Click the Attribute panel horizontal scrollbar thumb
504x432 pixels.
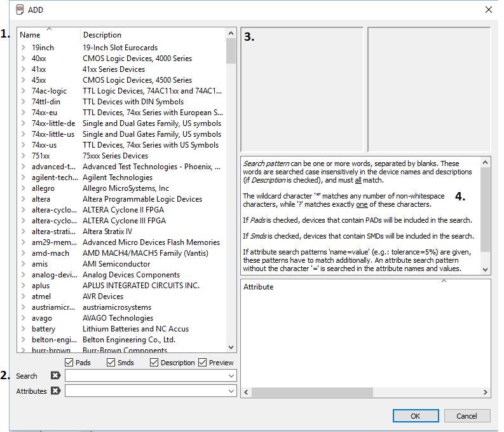pos(312,392)
